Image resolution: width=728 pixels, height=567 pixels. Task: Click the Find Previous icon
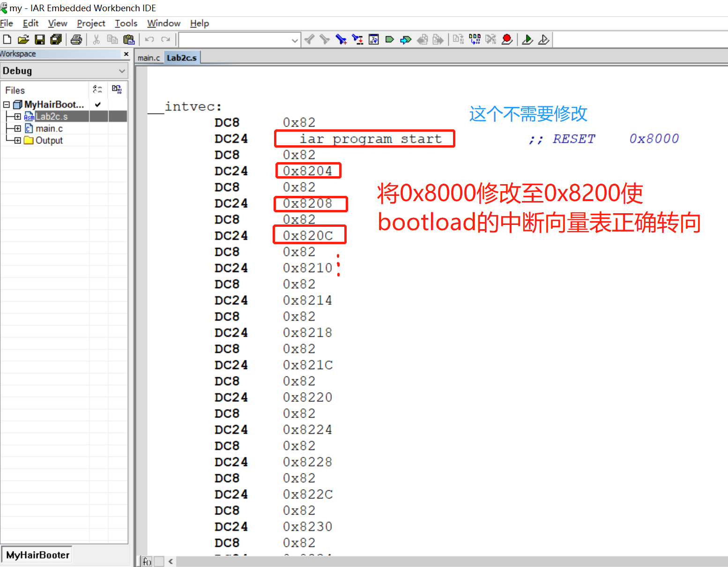coord(309,39)
